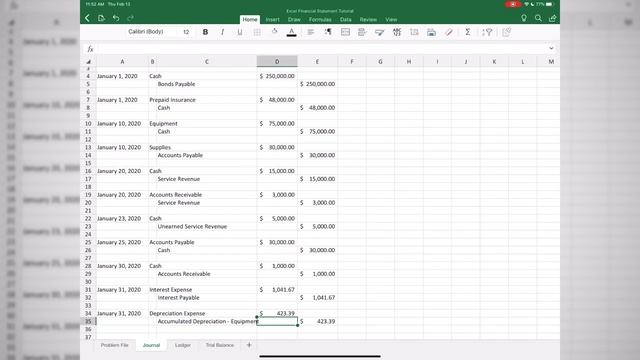Select all cells with corner triangle

[88, 62]
